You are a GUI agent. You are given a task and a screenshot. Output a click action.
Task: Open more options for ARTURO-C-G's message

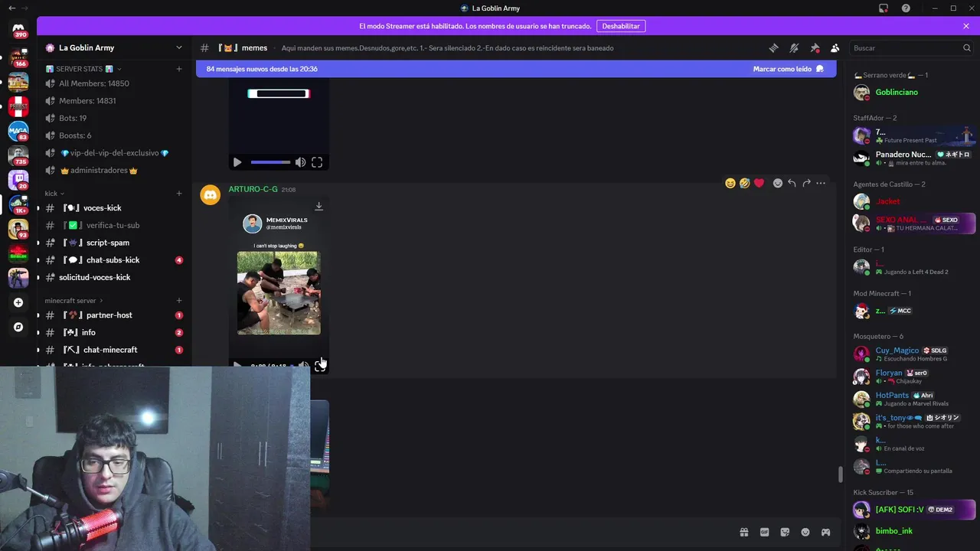tap(821, 183)
